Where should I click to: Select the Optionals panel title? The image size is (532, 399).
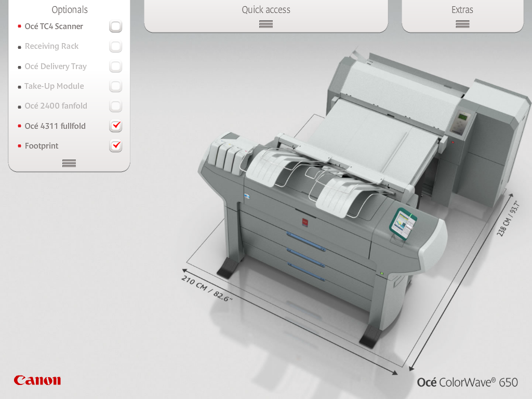click(x=70, y=10)
